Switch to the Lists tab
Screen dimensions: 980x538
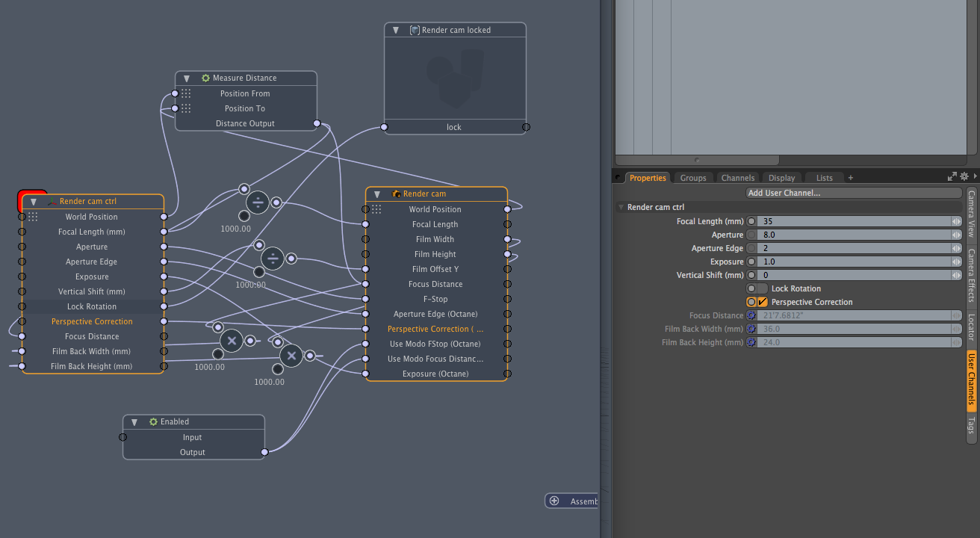point(824,178)
